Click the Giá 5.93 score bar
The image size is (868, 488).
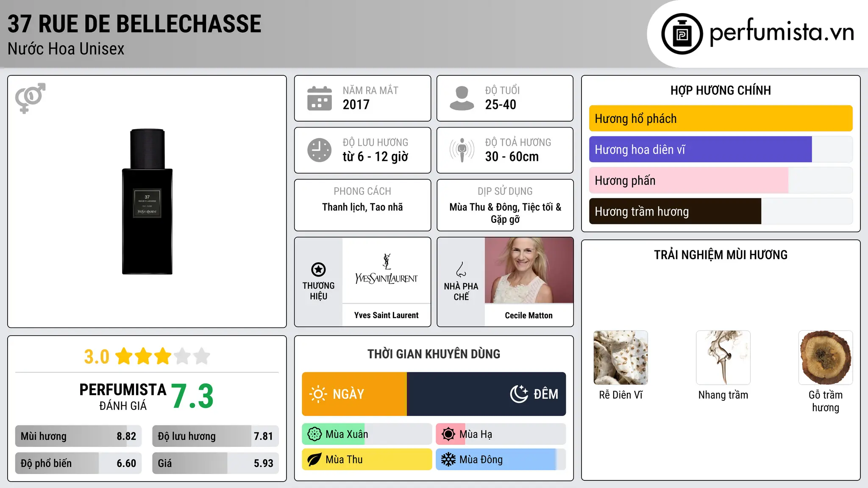[215, 463]
